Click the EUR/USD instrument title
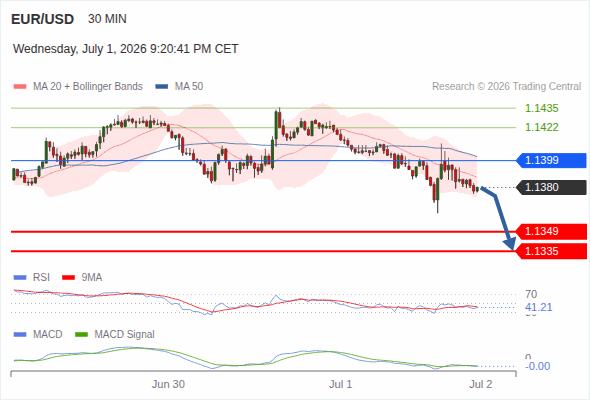 [43, 19]
